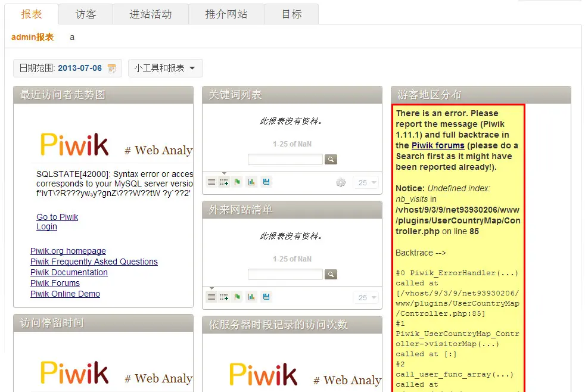Image resolution: width=585 pixels, height=392 pixels.
Task: Select simple table view icon in 关键词列表
Action: point(211,182)
